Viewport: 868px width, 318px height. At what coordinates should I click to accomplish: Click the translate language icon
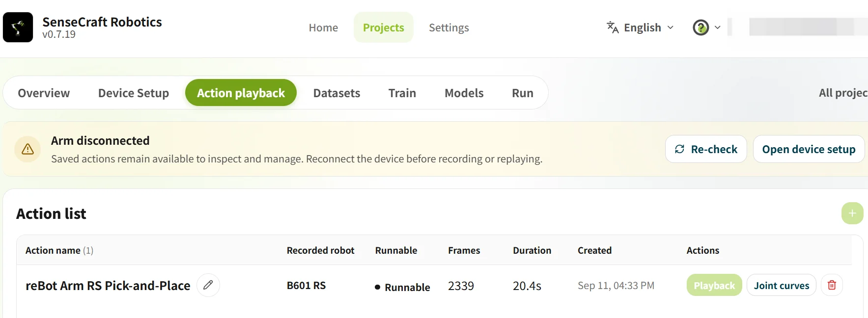(x=613, y=27)
